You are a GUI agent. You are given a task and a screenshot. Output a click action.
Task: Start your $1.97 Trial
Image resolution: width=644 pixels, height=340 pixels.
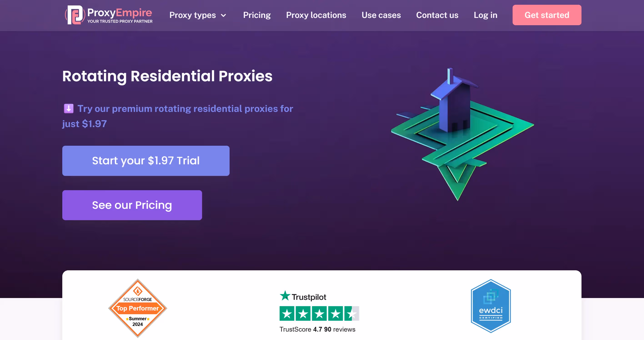[146, 160]
